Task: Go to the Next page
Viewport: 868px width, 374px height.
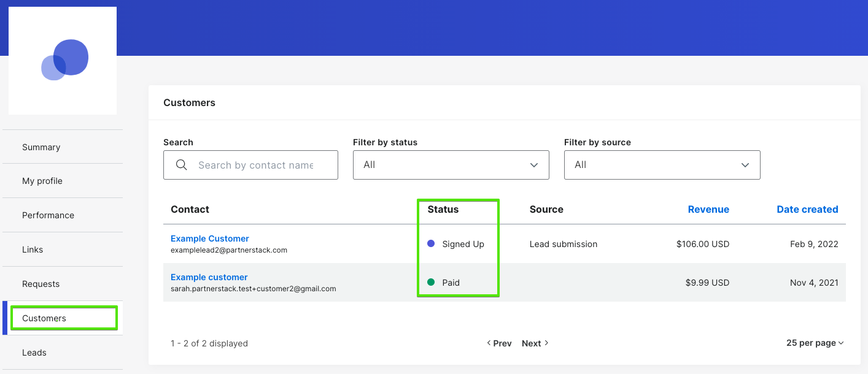Action: coord(535,343)
